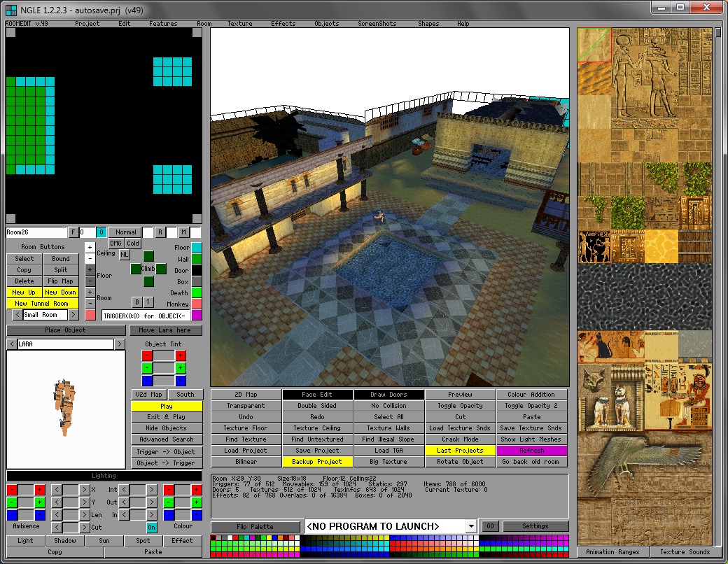The image size is (728, 564).
Task: Click the Texture Sounds button
Action: [685, 552]
